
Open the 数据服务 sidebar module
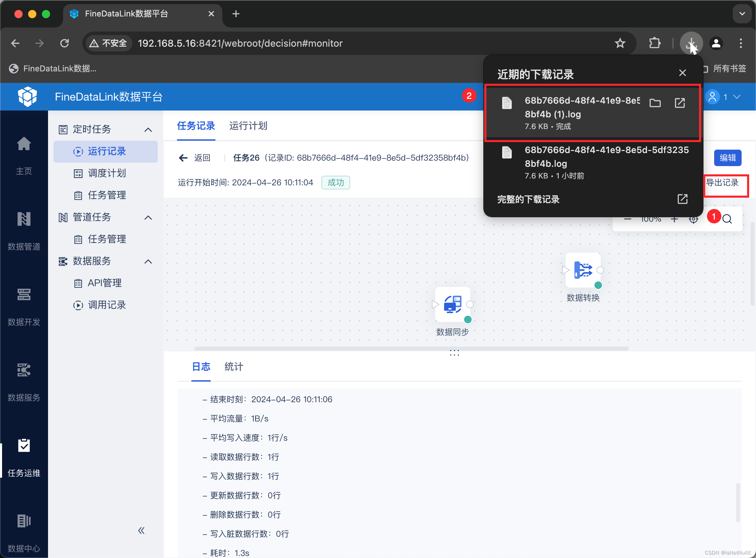[x=24, y=370]
